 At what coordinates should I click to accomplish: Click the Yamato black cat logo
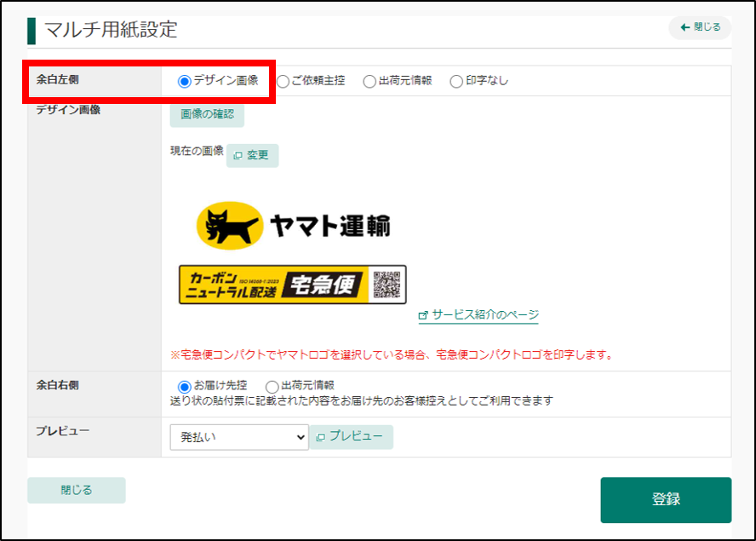(x=230, y=226)
